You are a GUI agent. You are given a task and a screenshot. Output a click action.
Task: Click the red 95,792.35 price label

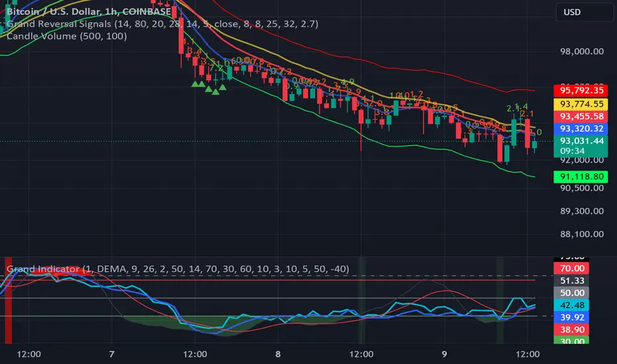tap(581, 91)
